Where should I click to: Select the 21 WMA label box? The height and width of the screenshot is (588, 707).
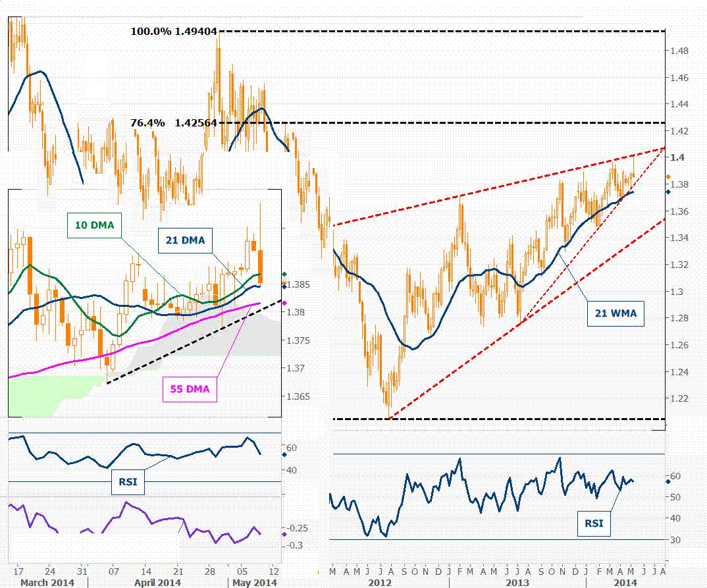tap(614, 313)
